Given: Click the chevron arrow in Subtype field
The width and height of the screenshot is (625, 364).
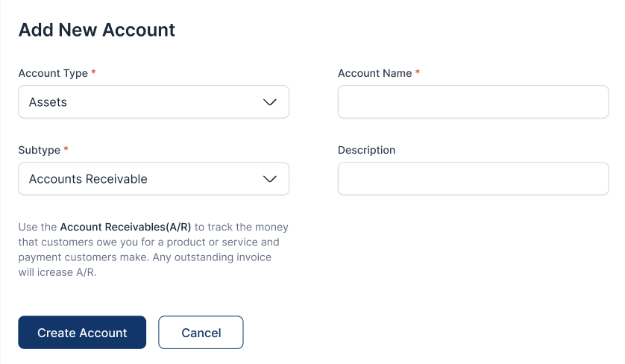Looking at the screenshot, I should [270, 179].
